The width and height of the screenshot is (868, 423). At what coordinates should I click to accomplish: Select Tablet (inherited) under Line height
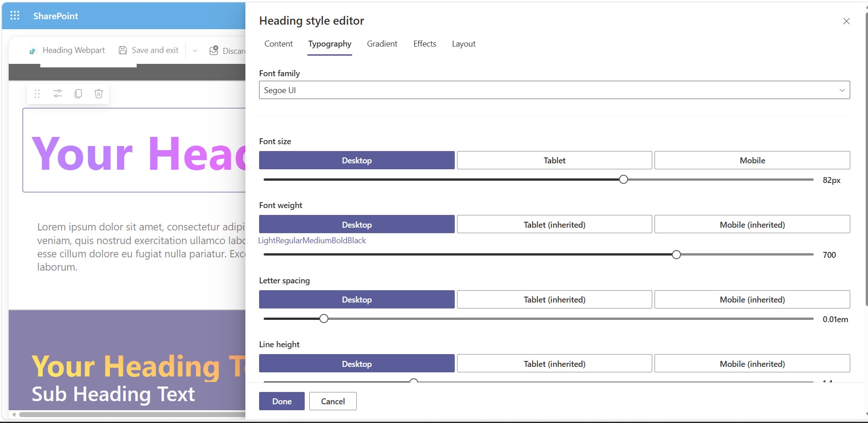coord(554,363)
